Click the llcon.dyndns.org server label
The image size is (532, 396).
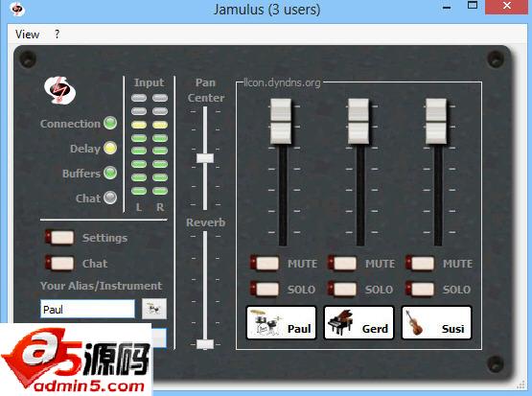click(282, 82)
